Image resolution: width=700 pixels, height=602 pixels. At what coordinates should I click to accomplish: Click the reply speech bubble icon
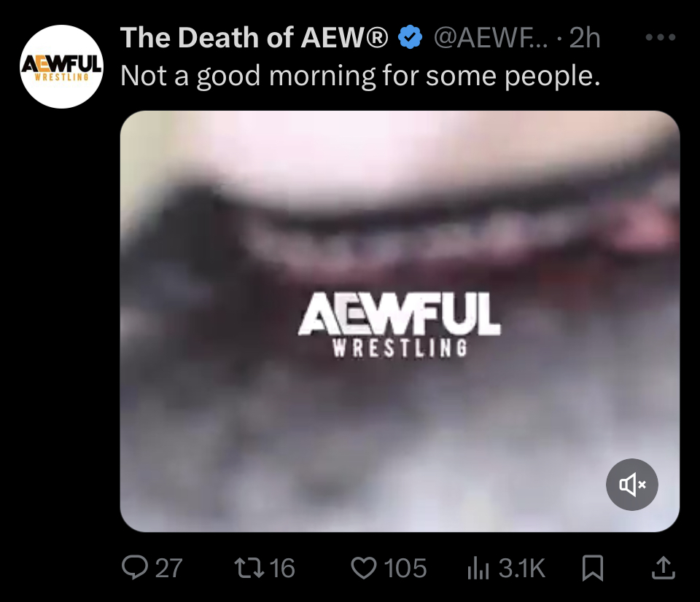[x=135, y=568]
